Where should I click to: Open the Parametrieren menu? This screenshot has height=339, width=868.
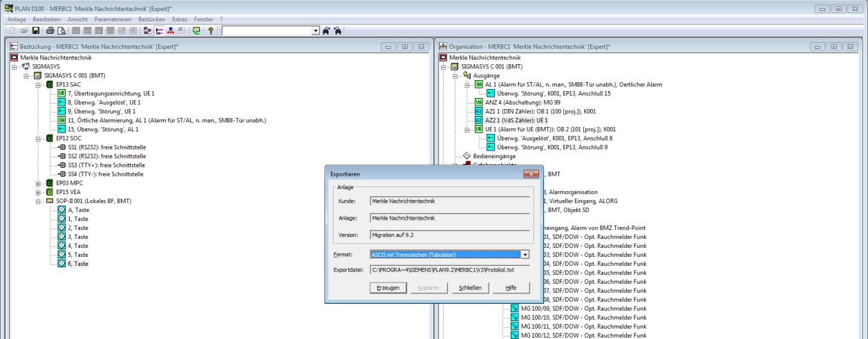[x=113, y=19]
